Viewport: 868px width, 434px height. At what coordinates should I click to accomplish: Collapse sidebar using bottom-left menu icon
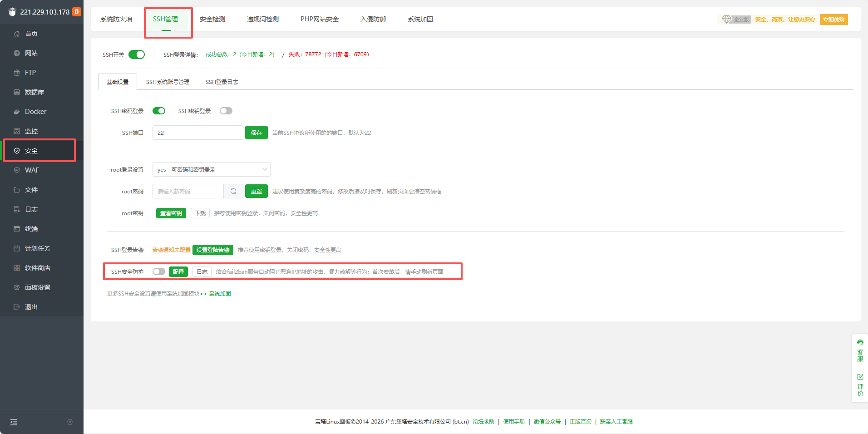[x=14, y=422]
